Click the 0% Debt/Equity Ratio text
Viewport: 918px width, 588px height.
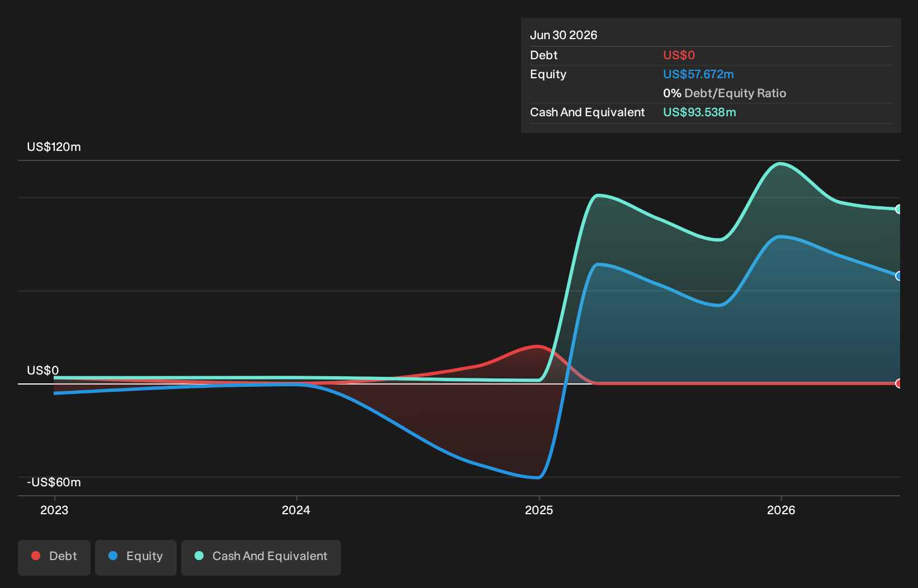(725, 93)
